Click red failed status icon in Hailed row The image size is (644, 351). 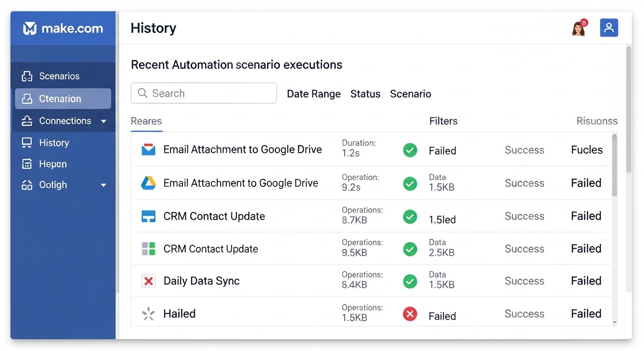pos(410,314)
